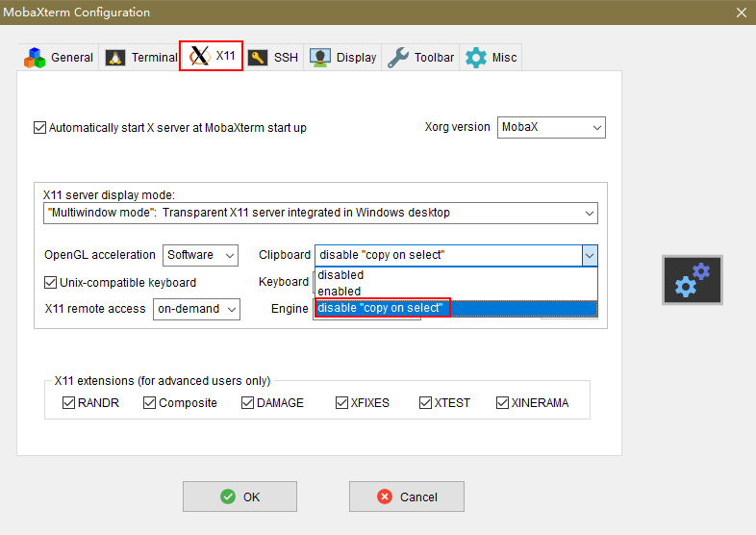Click the Display tab monitor icon

pyautogui.click(x=320, y=58)
